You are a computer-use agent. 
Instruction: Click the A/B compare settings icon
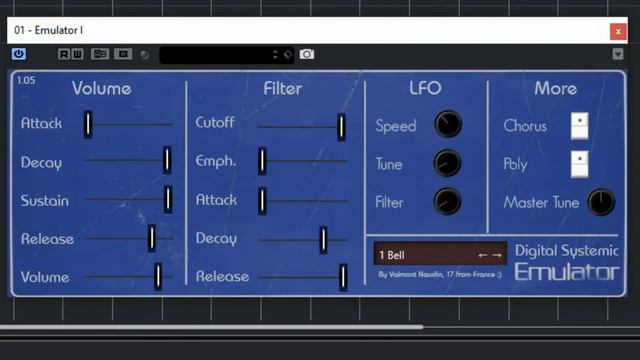(100, 54)
